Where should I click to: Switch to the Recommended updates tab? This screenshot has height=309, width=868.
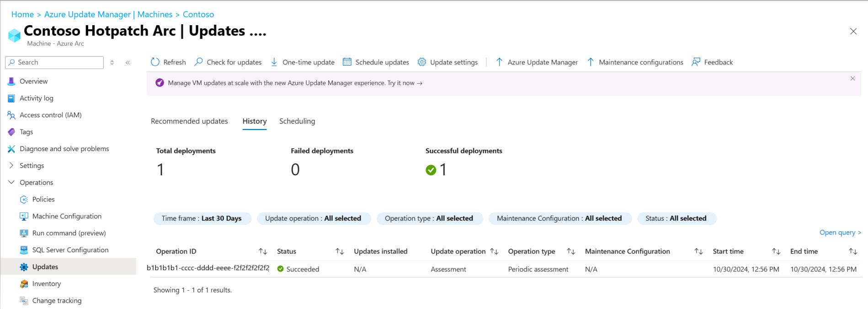click(189, 121)
